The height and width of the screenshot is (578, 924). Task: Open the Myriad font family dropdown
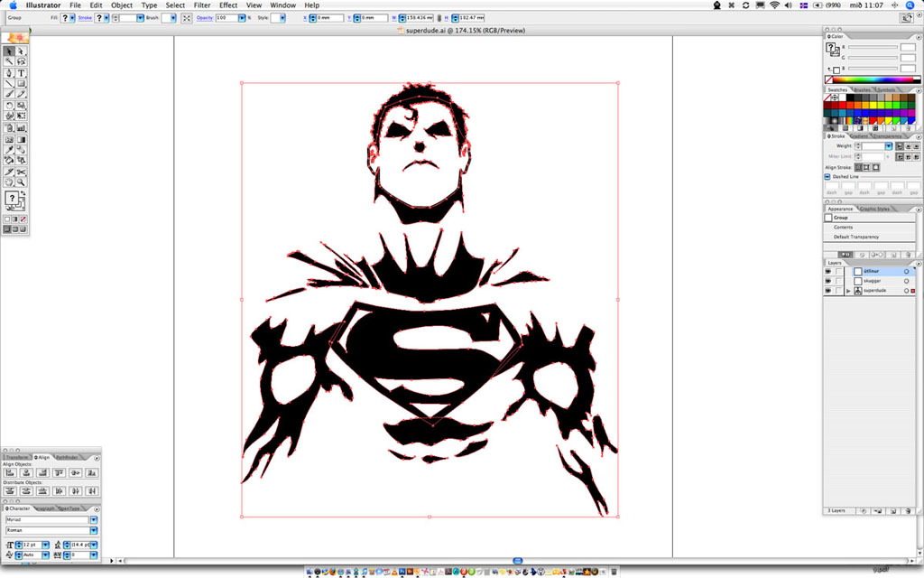(x=93, y=519)
